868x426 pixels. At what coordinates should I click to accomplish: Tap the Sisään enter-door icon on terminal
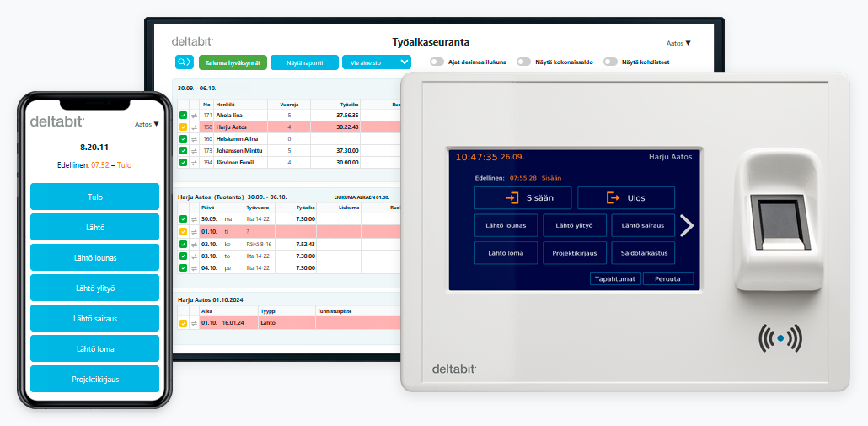(512, 197)
